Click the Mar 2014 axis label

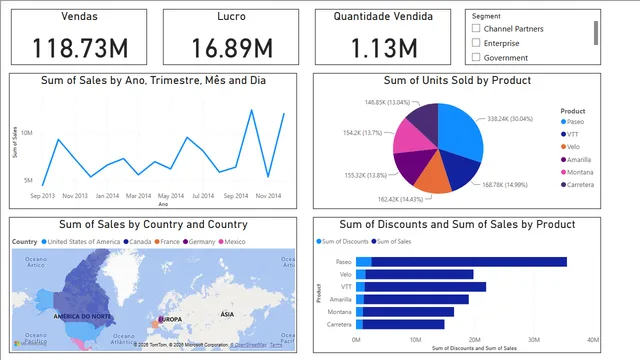tap(138, 196)
